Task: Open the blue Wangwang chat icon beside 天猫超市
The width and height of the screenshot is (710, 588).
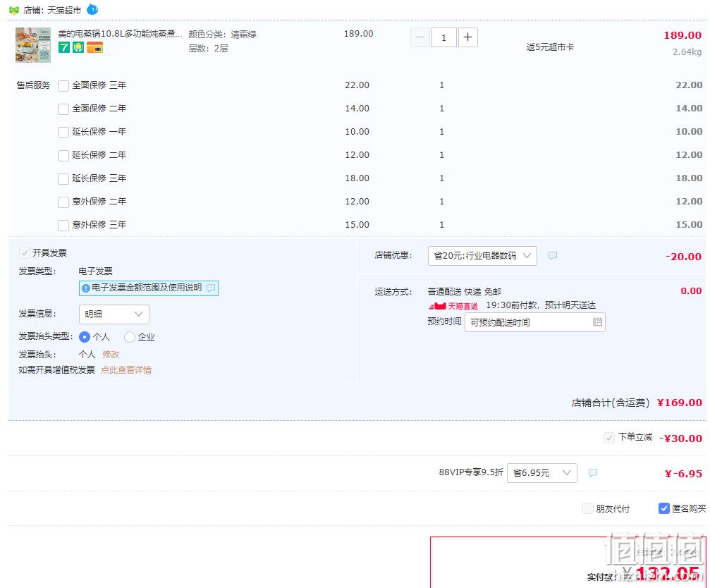Action: coord(92,9)
